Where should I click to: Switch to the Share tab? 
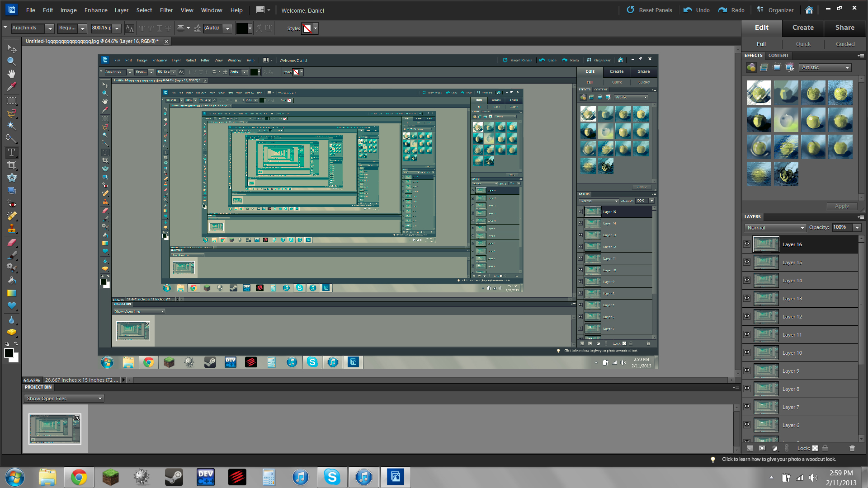[x=844, y=28]
